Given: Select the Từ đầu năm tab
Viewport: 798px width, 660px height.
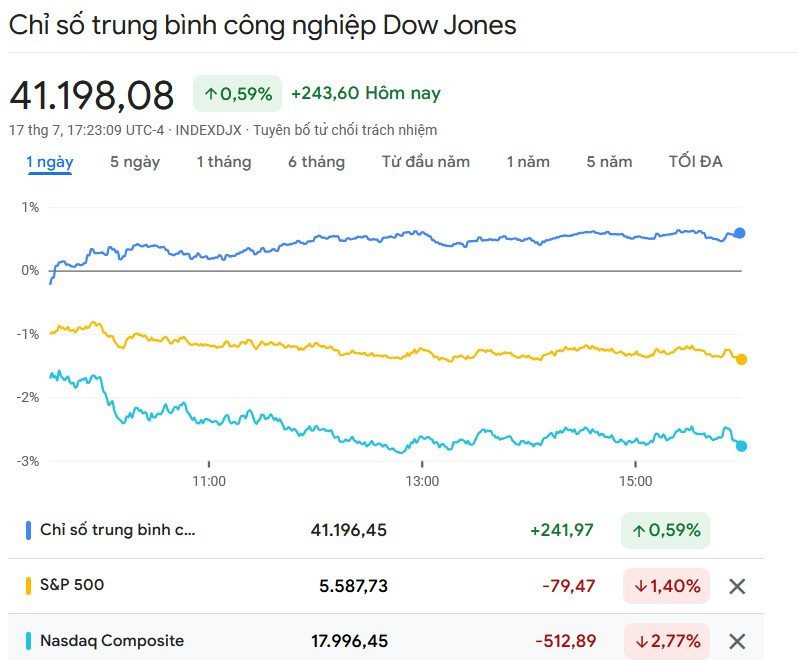Looking at the screenshot, I should pos(426,162).
